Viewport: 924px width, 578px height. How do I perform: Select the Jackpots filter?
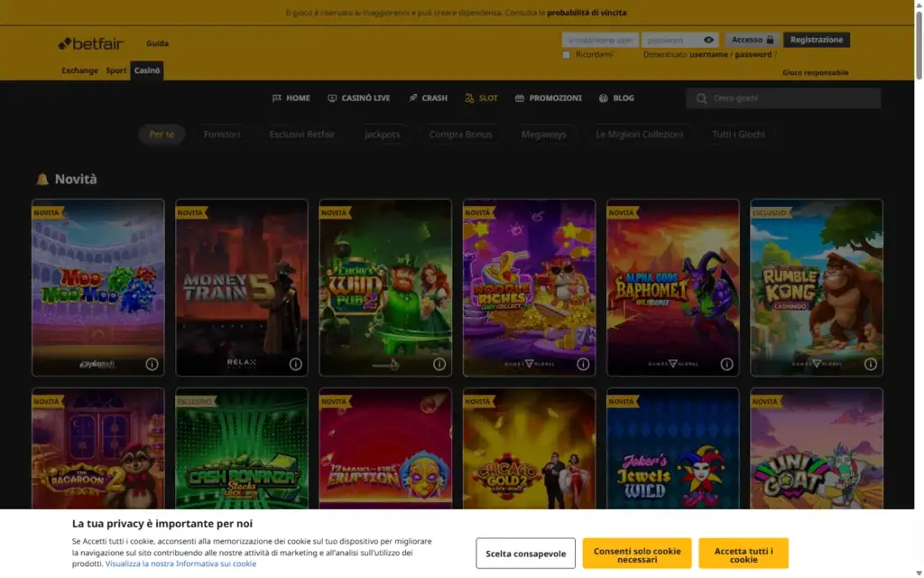pyautogui.click(x=382, y=135)
